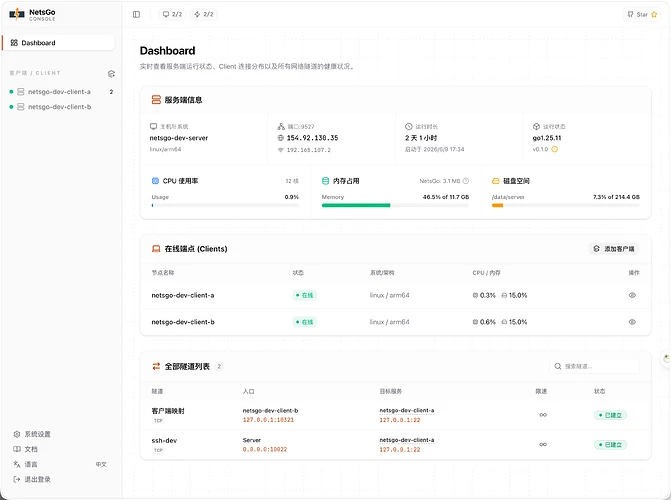
Task: View details of netsgo-dev-client-a eye icon
Action: (632, 295)
